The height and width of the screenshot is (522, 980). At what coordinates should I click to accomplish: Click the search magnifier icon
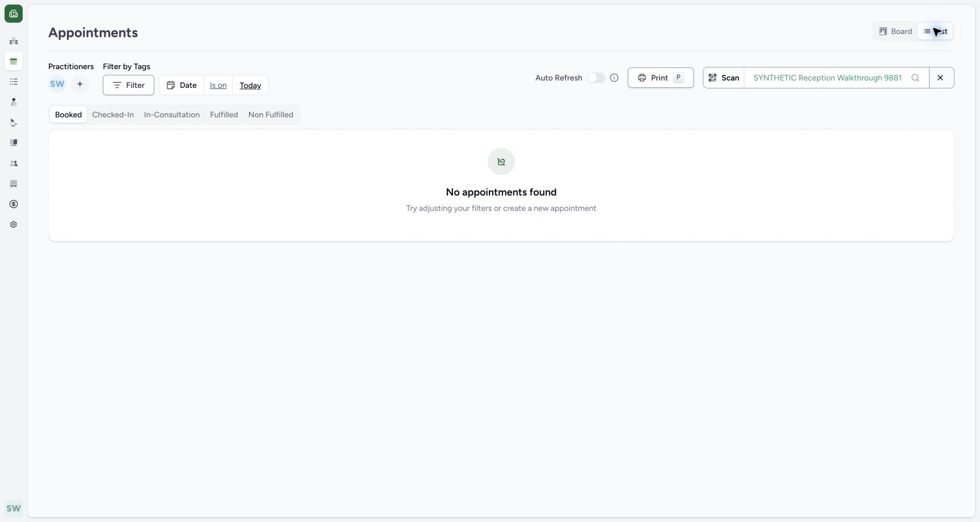pyautogui.click(x=915, y=78)
